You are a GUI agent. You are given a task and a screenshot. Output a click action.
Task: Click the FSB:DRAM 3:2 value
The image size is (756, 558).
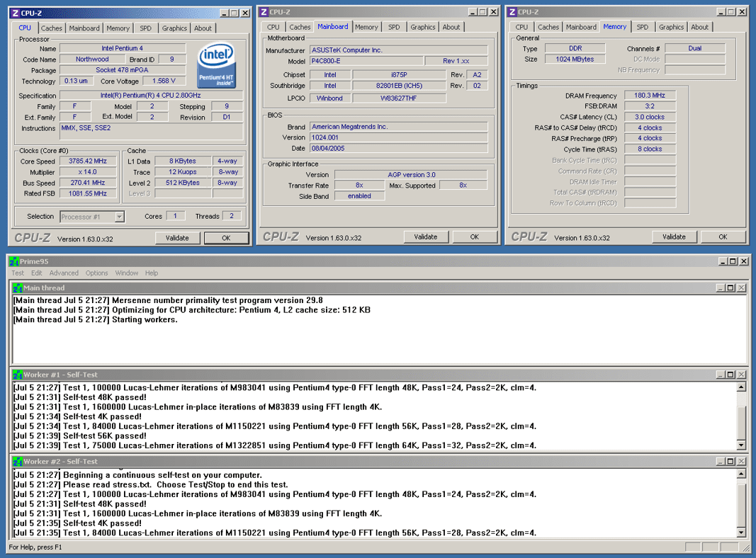[650, 106]
